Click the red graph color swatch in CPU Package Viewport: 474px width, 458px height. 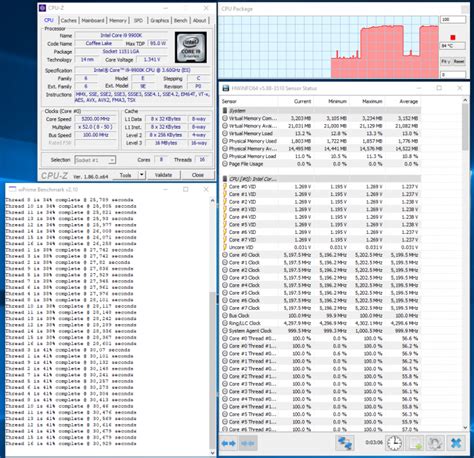coord(453,37)
